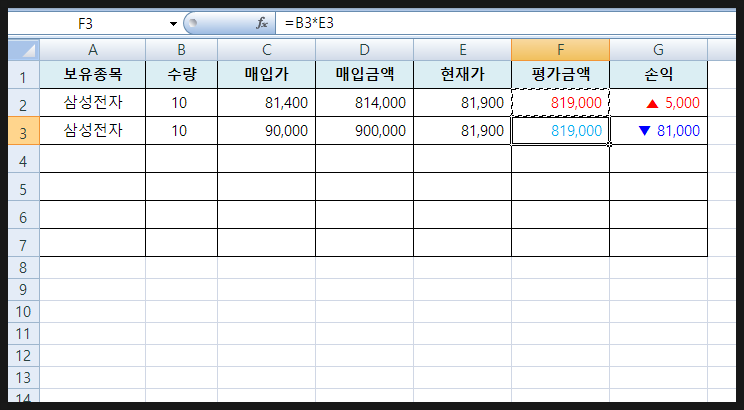Select row 7 header
The height and width of the screenshot is (410, 744).
24,243
